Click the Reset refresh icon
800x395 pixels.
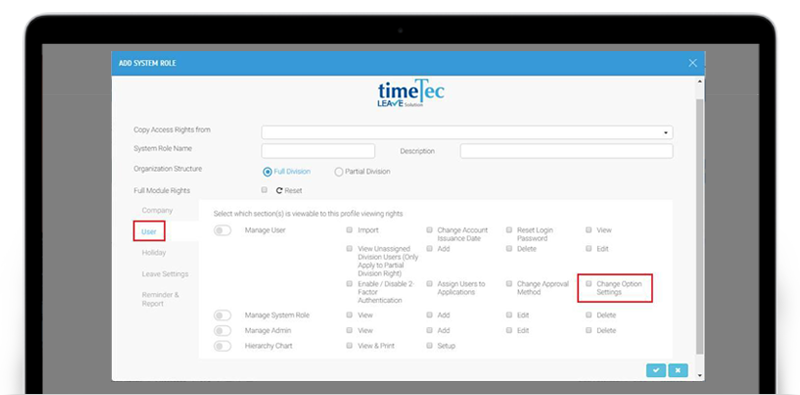click(279, 190)
